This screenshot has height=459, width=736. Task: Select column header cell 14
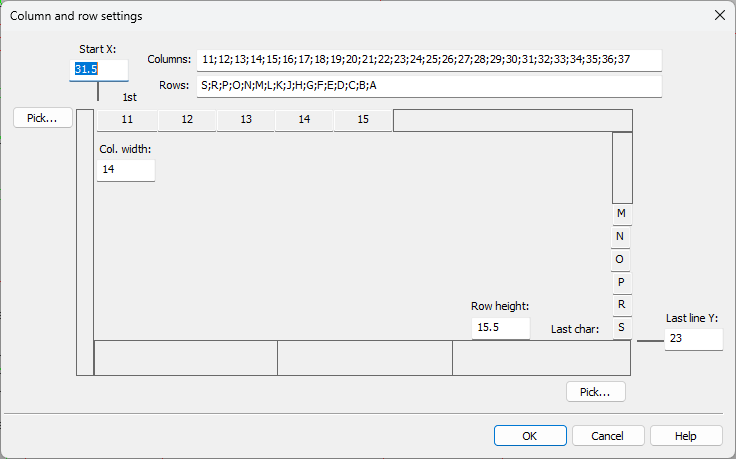click(304, 120)
